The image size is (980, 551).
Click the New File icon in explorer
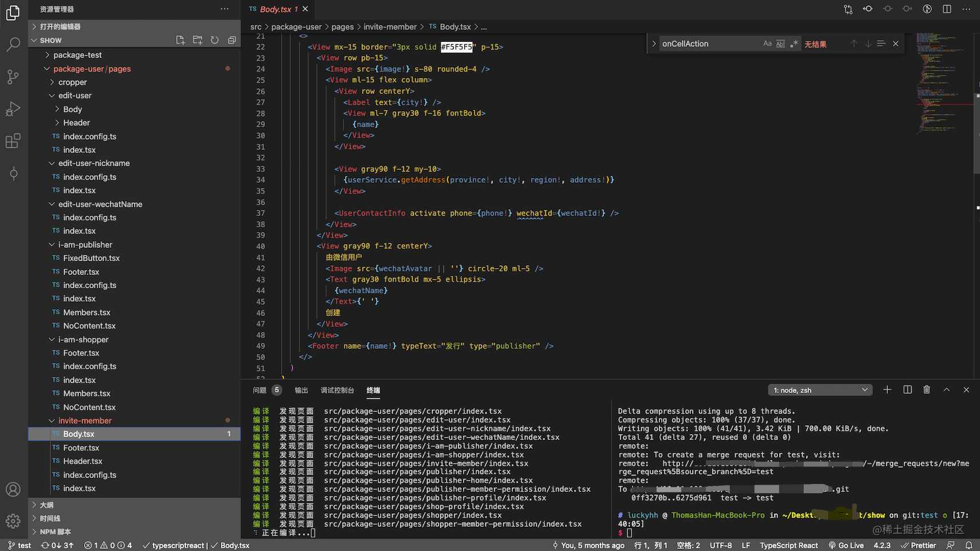[x=180, y=40]
